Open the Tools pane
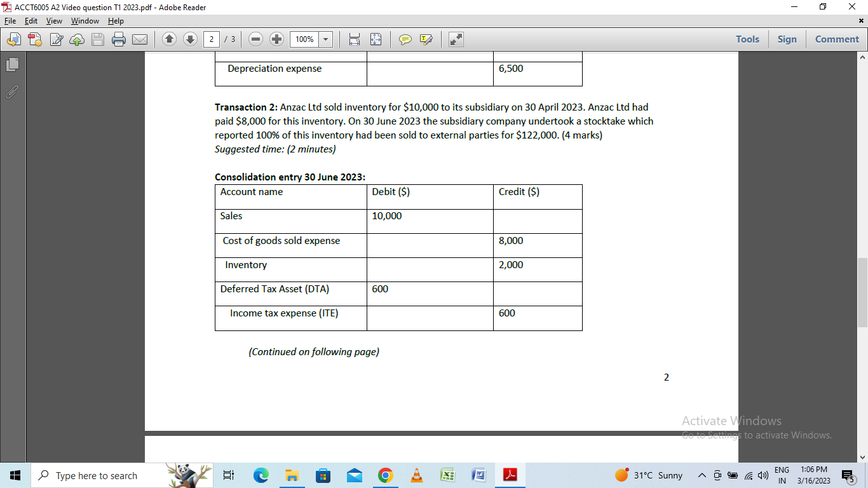The height and width of the screenshot is (488, 868). click(747, 39)
